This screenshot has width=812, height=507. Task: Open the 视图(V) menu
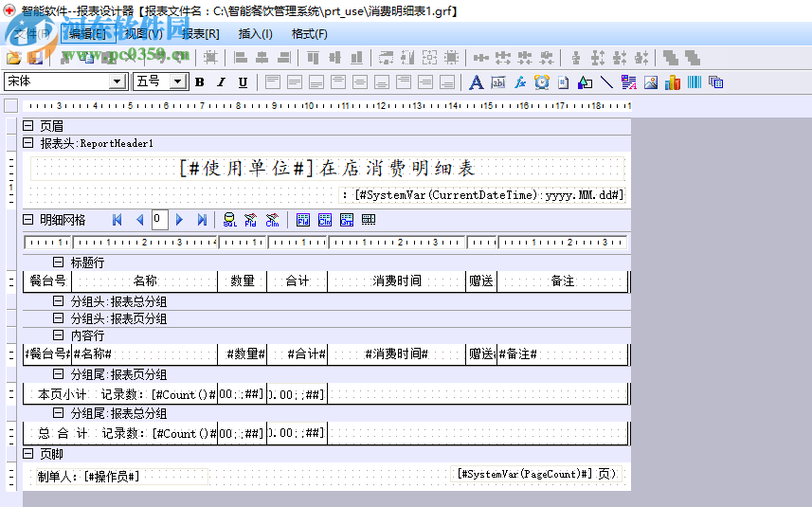(x=143, y=34)
